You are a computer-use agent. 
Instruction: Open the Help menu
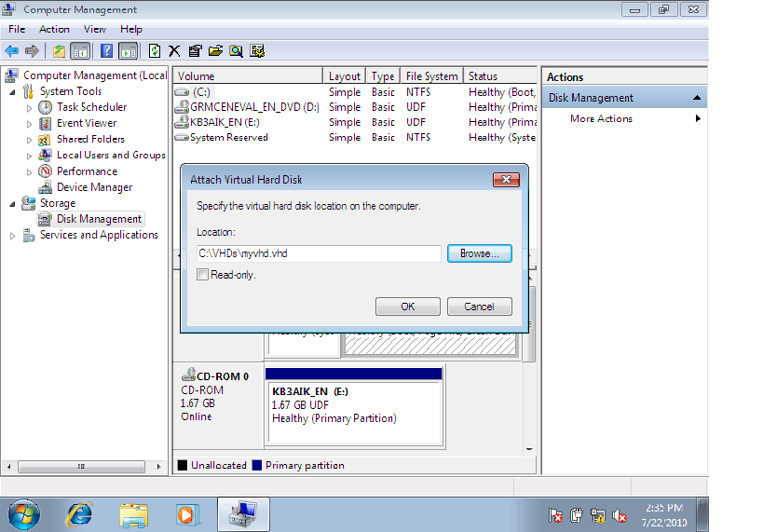click(131, 29)
